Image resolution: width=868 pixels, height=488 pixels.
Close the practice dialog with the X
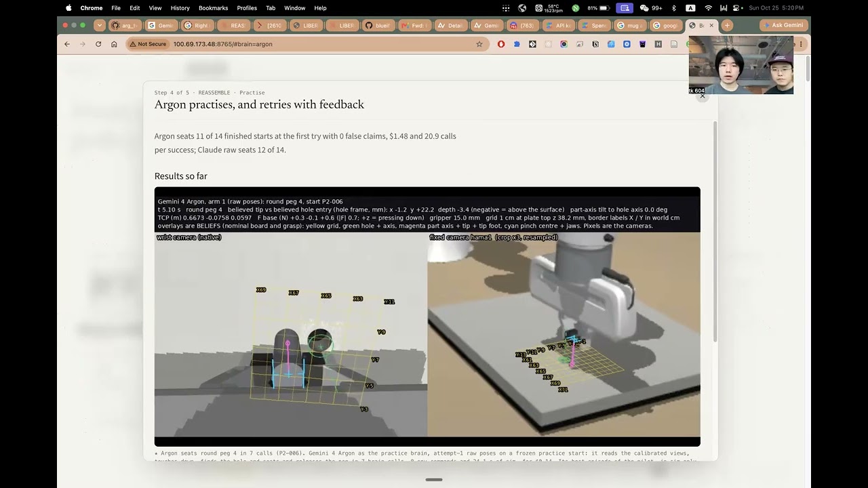point(703,96)
